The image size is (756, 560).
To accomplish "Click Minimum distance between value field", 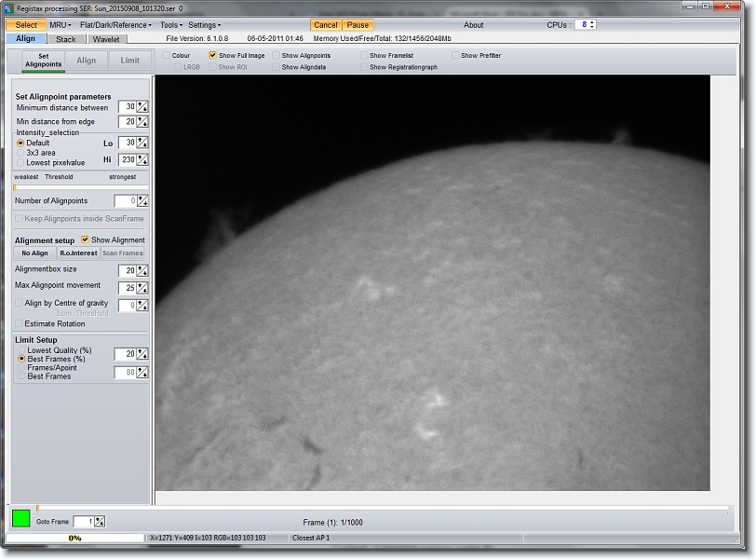I will pyautogui.click(x=128, y=106).
